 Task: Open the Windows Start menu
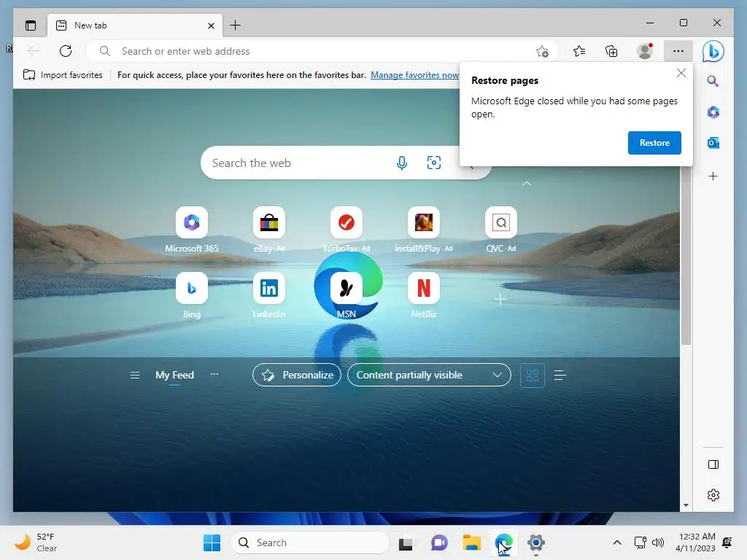212,542
